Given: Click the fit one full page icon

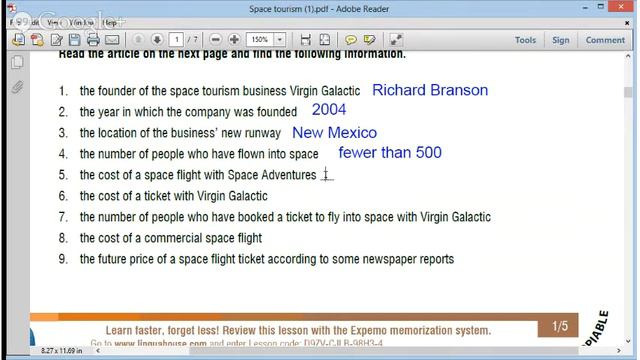Looking at the screenshot, I should tap(325, 40).
